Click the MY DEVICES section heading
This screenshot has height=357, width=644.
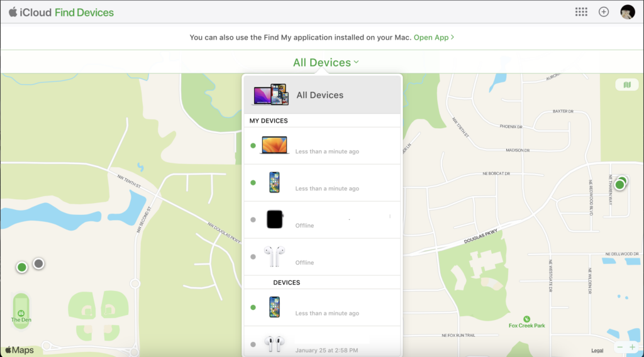click(269, 121)
